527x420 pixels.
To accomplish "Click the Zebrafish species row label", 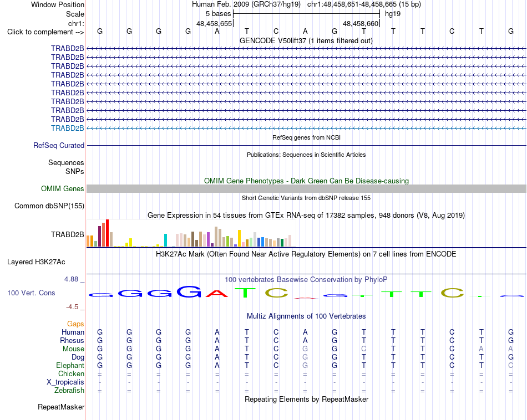I will pos(69,391).
